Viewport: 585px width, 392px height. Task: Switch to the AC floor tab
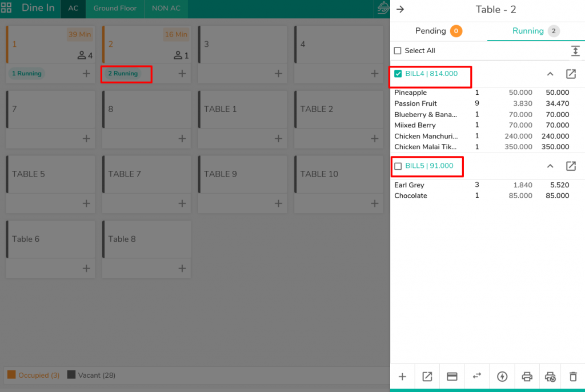tap(73, 8)
